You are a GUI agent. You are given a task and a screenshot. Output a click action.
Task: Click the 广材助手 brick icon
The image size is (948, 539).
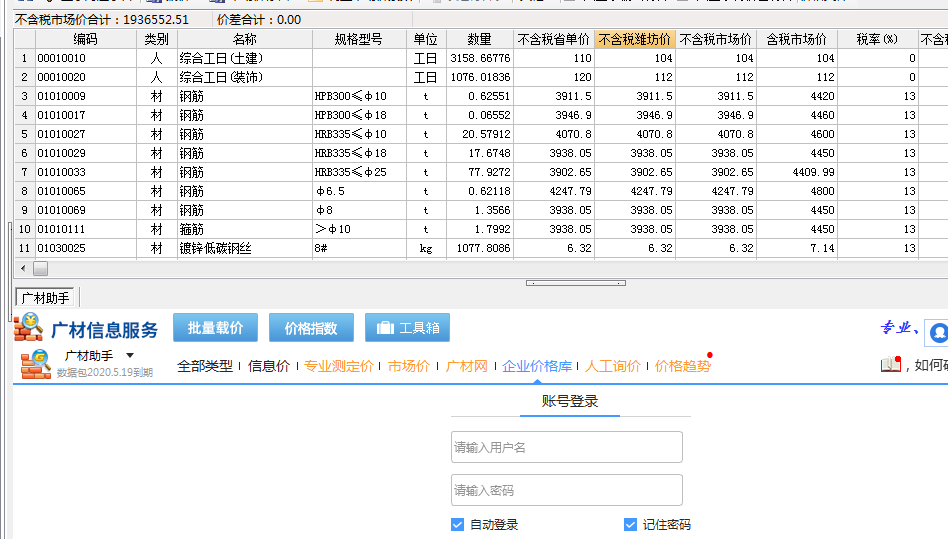click(x=36, y=364)
